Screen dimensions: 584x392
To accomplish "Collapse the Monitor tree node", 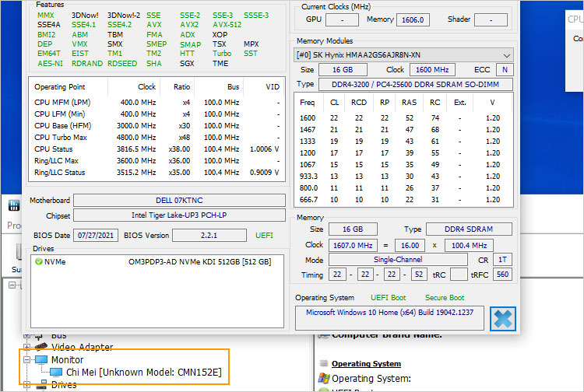I will (x=27, y=360).
